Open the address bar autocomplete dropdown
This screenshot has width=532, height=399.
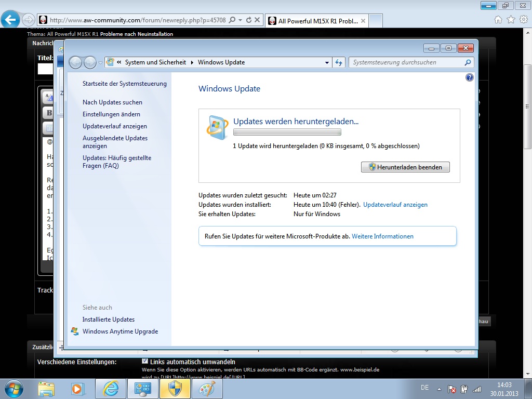(x=240, y=20)
